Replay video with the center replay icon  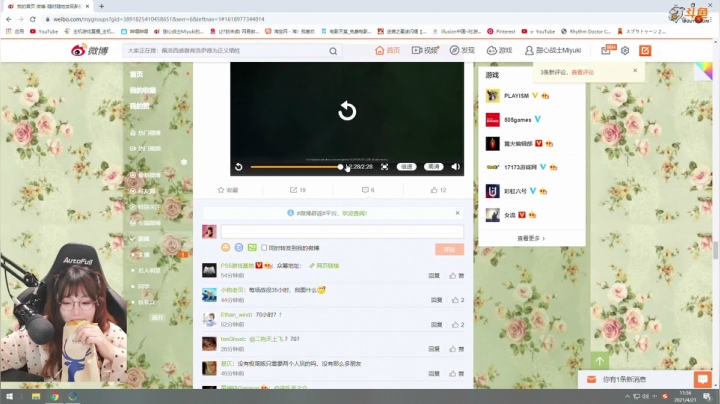347,111
